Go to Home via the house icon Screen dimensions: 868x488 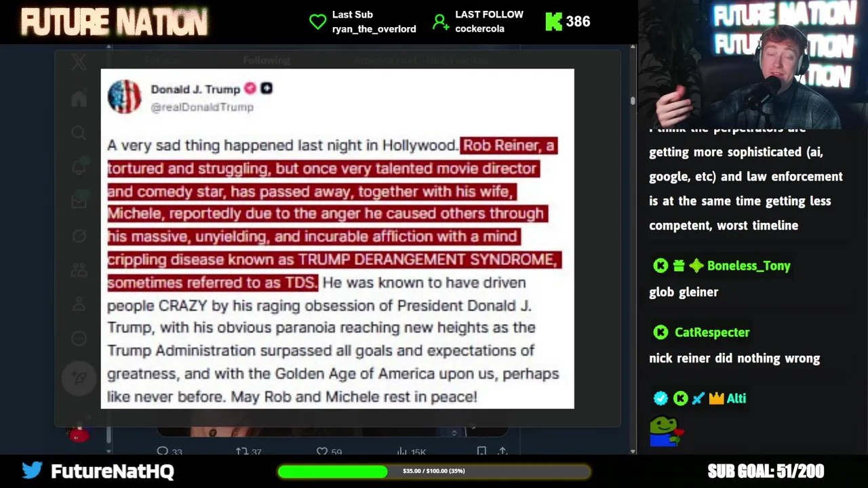(79, 99)
